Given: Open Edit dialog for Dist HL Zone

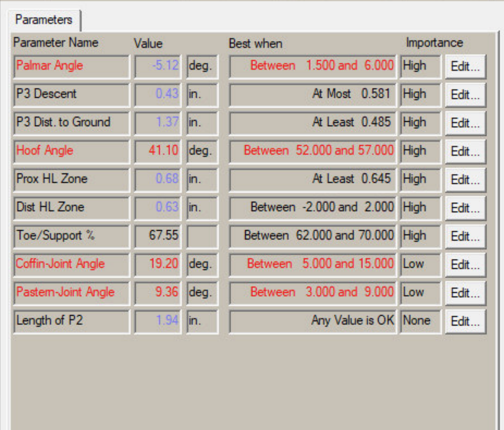Looking at the screenshot, I should click(465, 208).
